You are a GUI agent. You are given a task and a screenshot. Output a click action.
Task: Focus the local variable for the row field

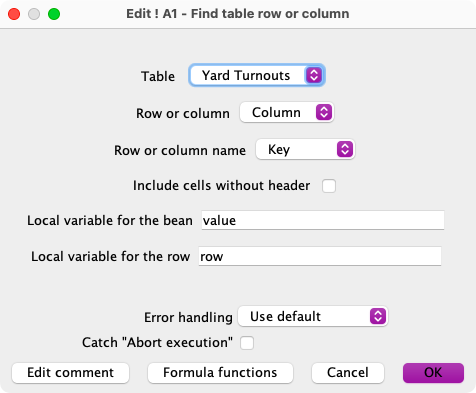320,256
